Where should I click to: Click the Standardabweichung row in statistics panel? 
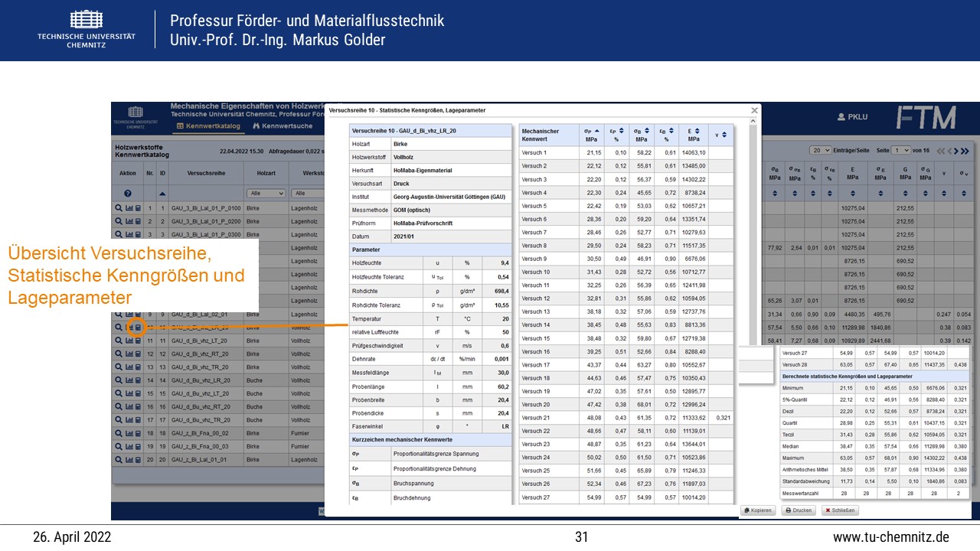pos(874,481)
